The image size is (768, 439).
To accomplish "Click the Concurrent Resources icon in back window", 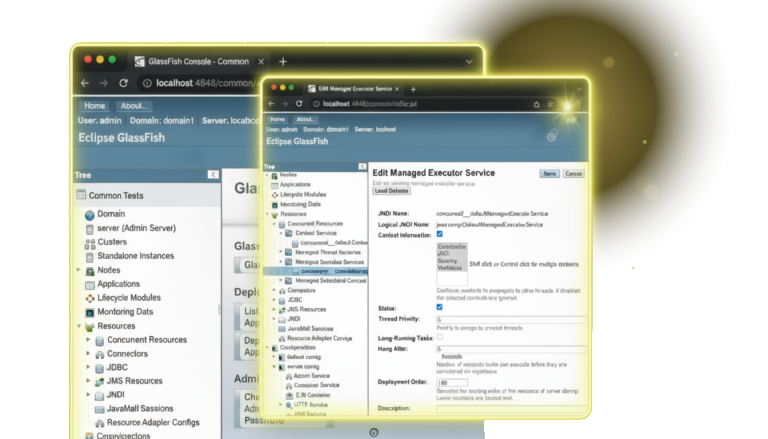I will [99, 341].
